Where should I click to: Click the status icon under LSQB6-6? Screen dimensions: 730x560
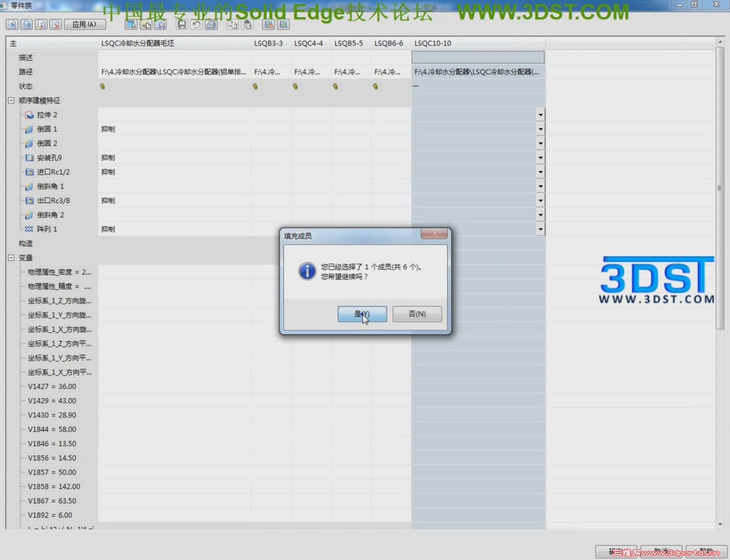[376, 86]
